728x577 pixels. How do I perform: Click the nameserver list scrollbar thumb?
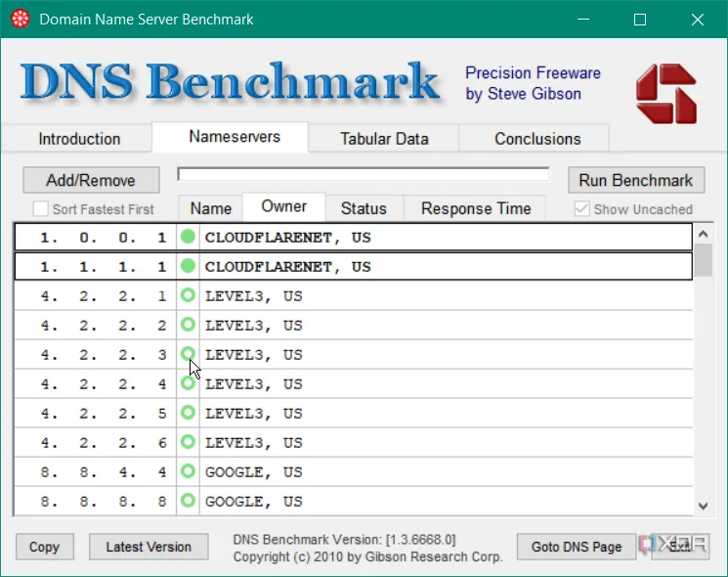coord(703,260)
